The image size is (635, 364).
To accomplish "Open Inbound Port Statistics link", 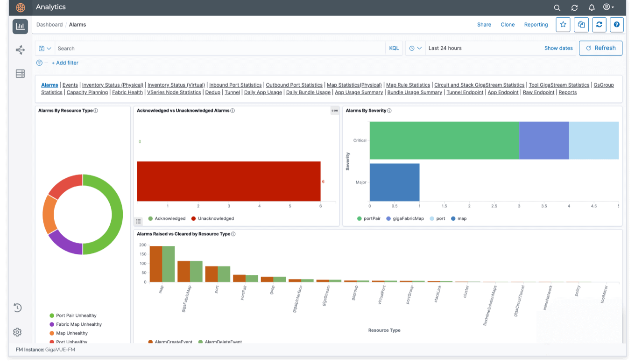I will pos(235,85).
